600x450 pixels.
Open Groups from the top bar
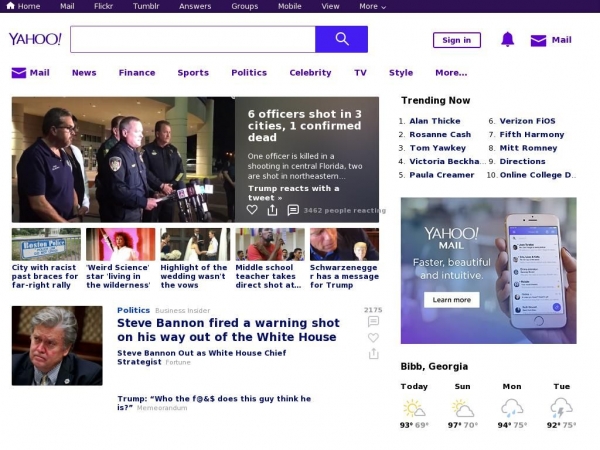(x=245, y=6)
